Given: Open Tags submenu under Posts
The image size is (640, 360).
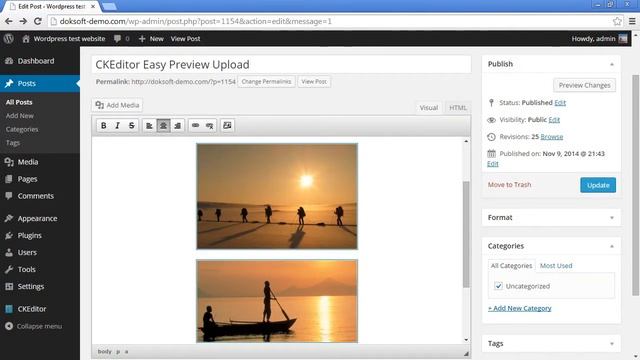Looking at the screenshot, I should coord(13,143).
